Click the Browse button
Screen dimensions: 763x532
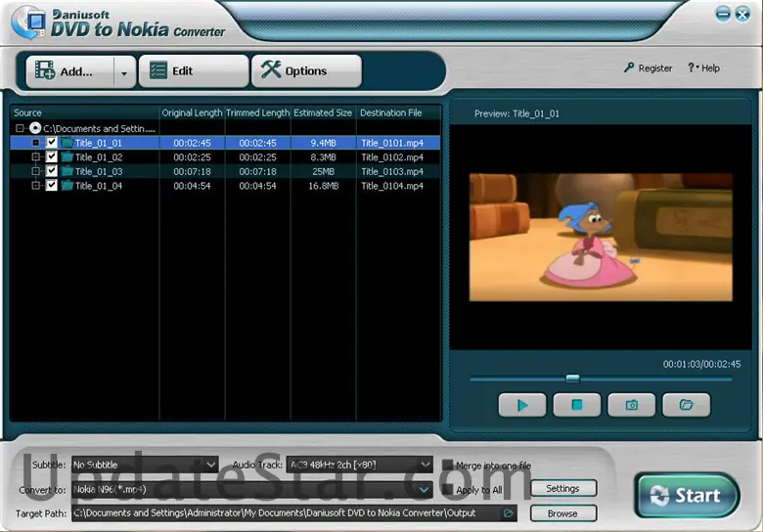(563, 513)
